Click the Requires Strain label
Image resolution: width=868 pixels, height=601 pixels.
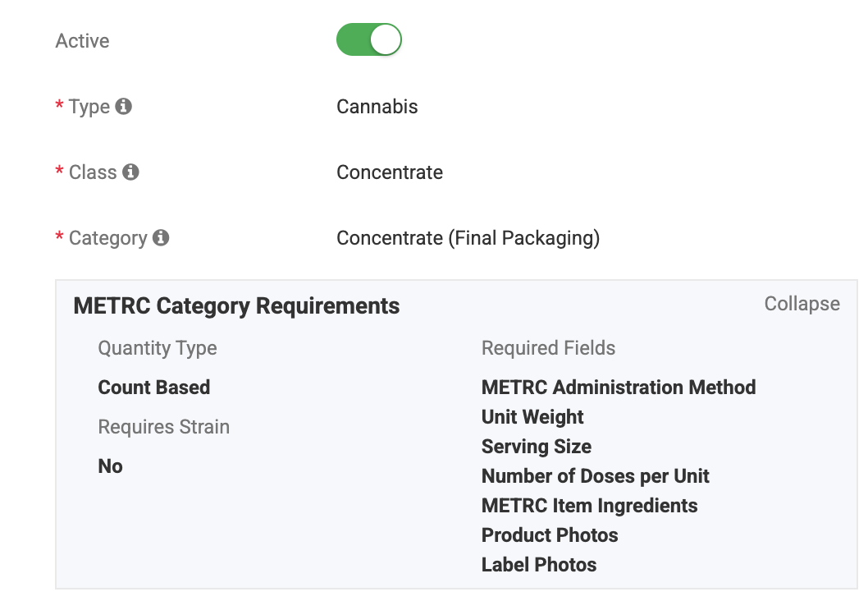tap(164, 427)
